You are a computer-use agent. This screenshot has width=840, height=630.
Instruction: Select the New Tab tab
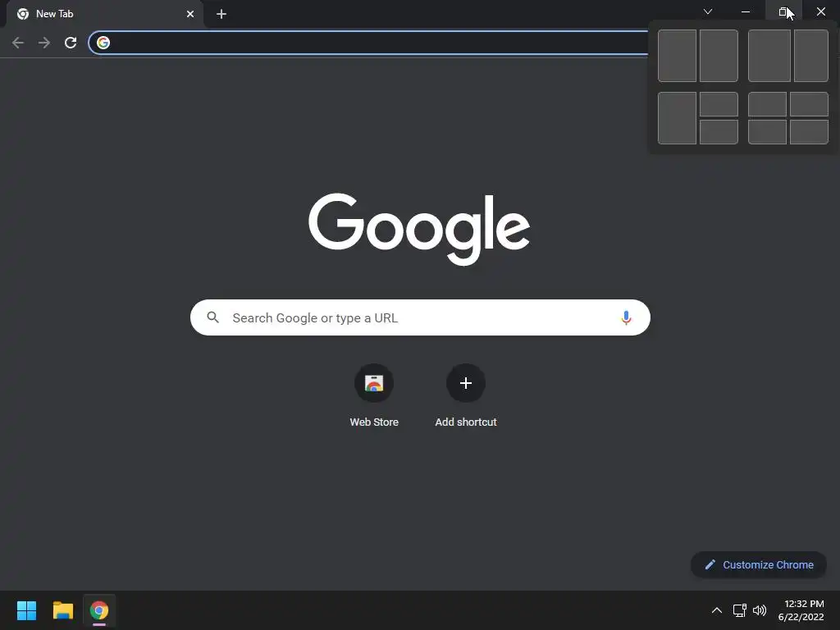106,14
